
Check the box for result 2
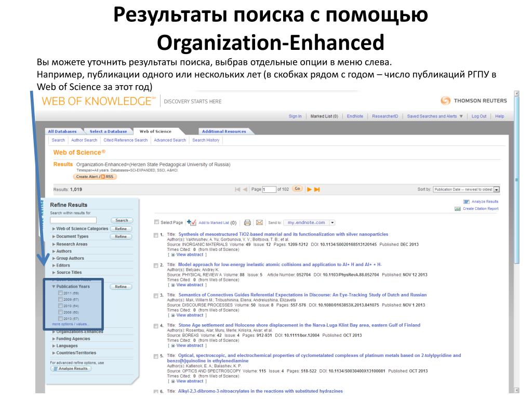click(x=156, y=265)
